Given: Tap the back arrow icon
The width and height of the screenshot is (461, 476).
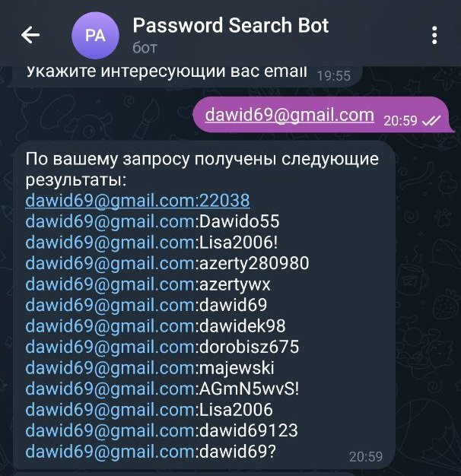Looking at the screenshot, I should (x=30, y=35).
